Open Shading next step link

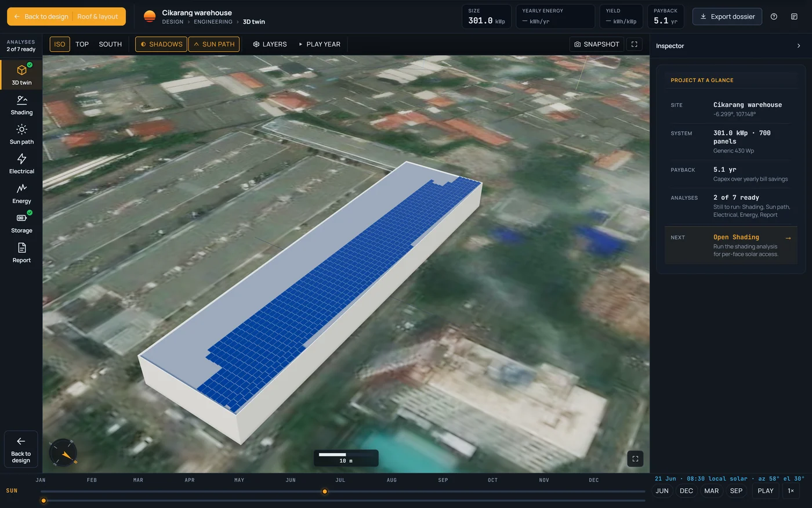coord(731,246)
